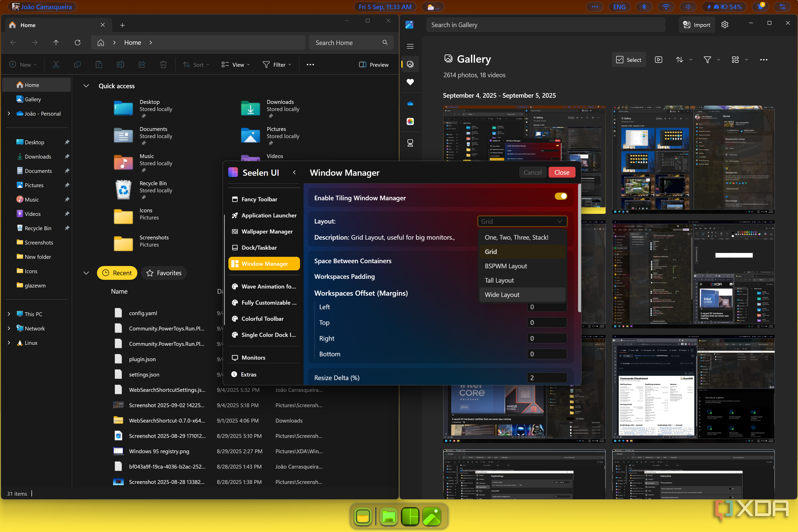Expand the This PC tree node
The image size is (798, 532).
click(9, 314)
